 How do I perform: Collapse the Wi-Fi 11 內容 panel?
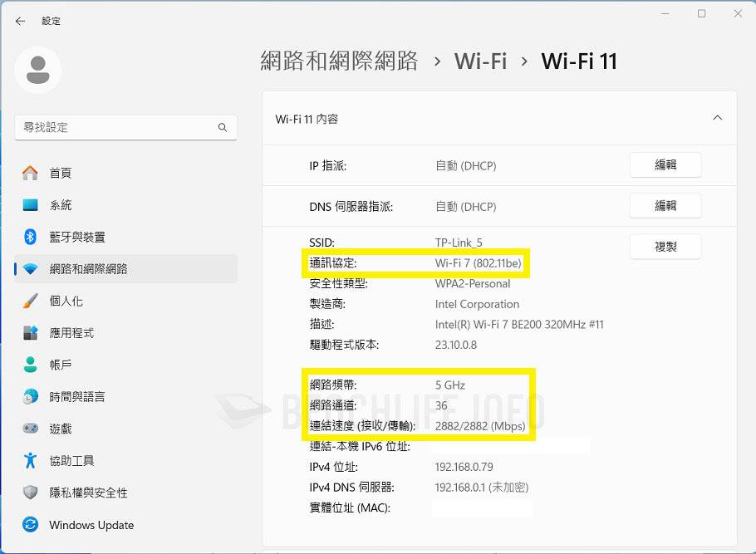717,117
